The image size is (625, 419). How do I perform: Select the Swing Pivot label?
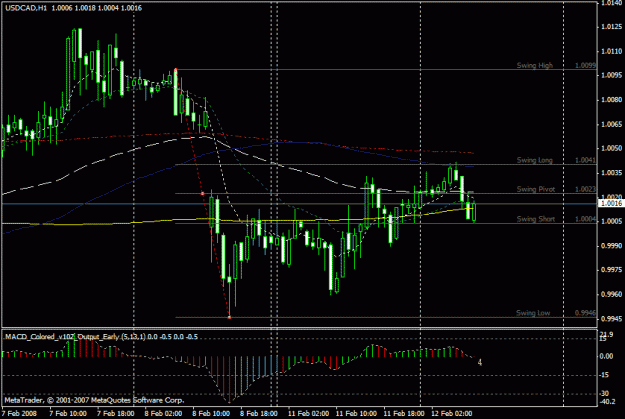tap(535, 189)
